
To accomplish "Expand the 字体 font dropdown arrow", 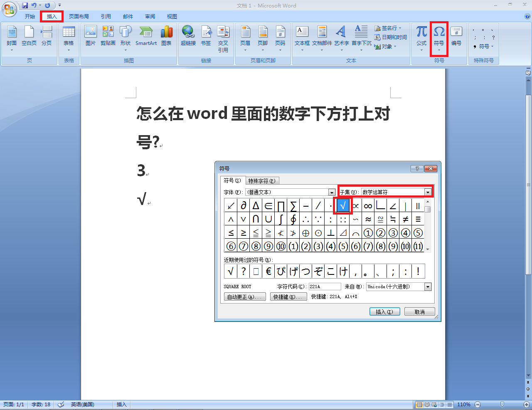I will pyautogui.click(x=332, y=192).
